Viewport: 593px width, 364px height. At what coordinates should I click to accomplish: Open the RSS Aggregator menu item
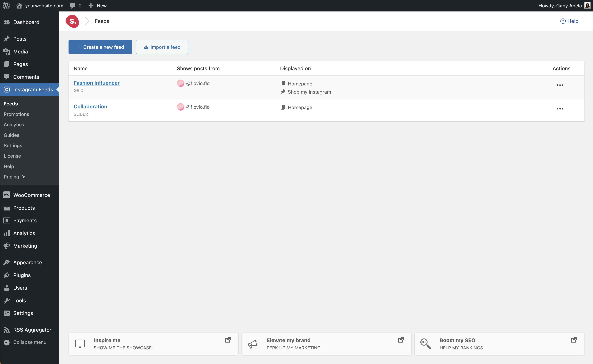[x=32, y=330]
